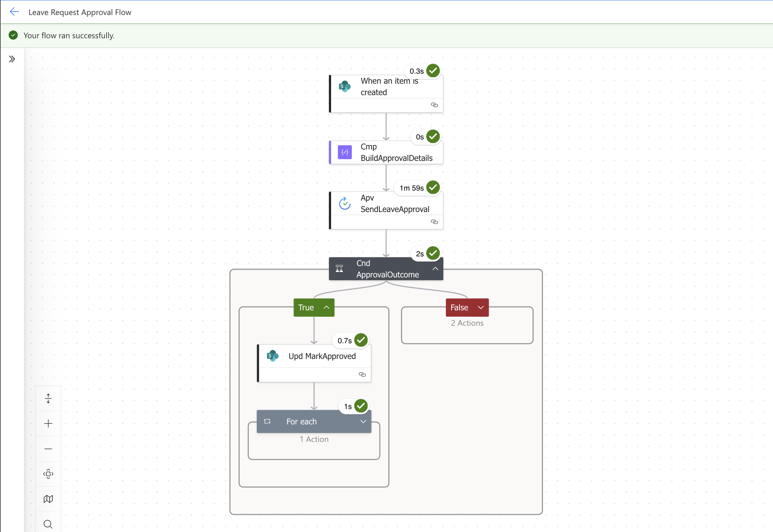Click the back arrow next to 'Leave Request Approval Flow'
The width and height of the screenshot is (773, 532).
click(14, 11)
